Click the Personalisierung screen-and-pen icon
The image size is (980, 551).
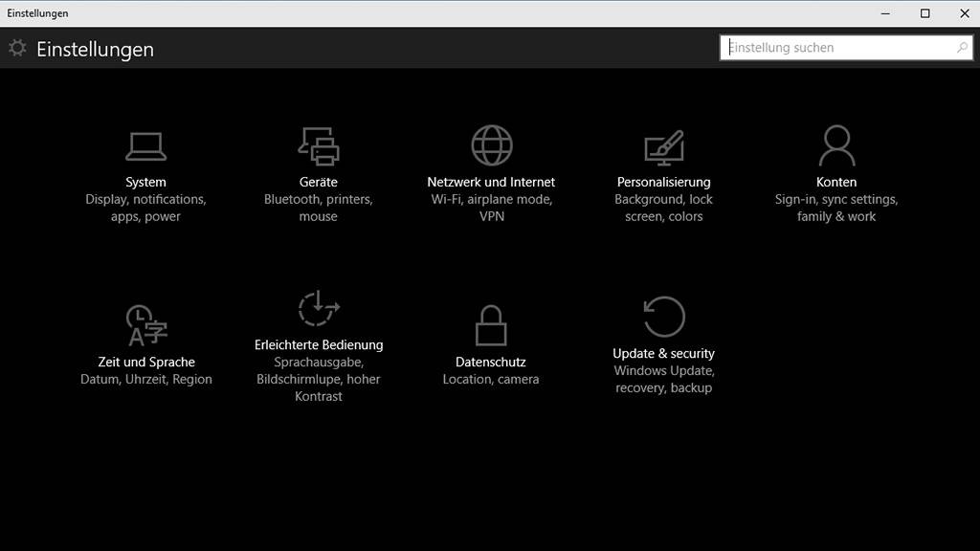click(663, 146)
